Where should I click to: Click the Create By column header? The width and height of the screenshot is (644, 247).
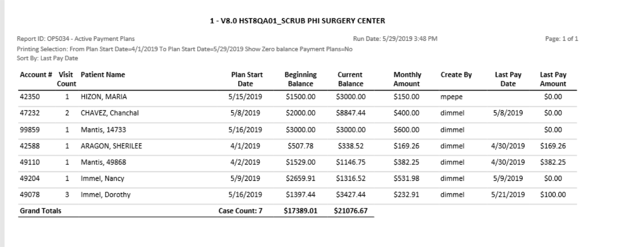(x=456, y=75)
